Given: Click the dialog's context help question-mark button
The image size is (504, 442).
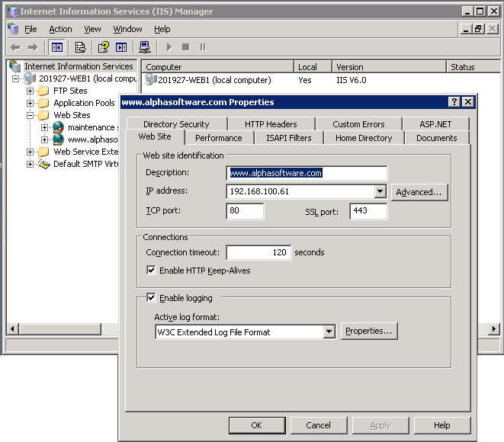Looking at the screenshot, I should 454,102.
